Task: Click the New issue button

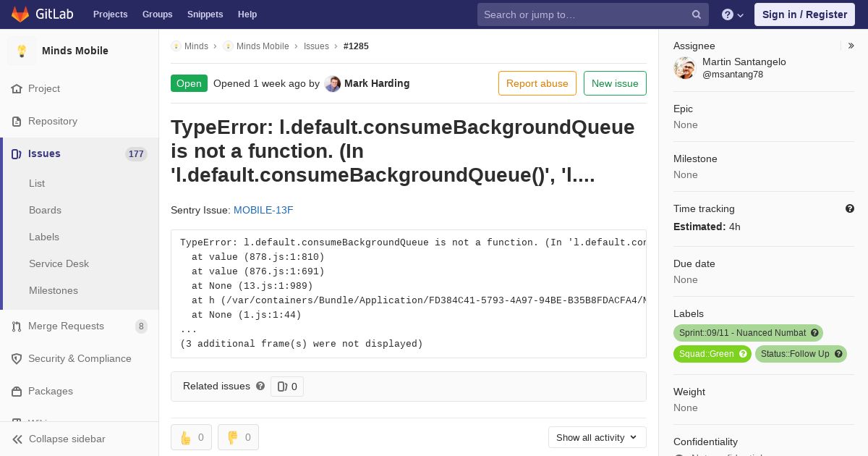Action: [615, 83]
